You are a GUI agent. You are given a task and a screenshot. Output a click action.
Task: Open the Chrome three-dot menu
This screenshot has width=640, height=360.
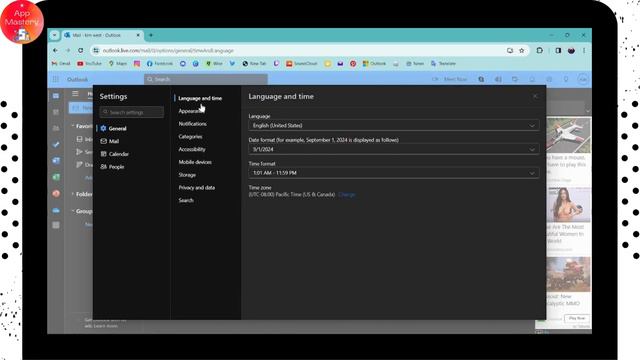click(584, 51)
